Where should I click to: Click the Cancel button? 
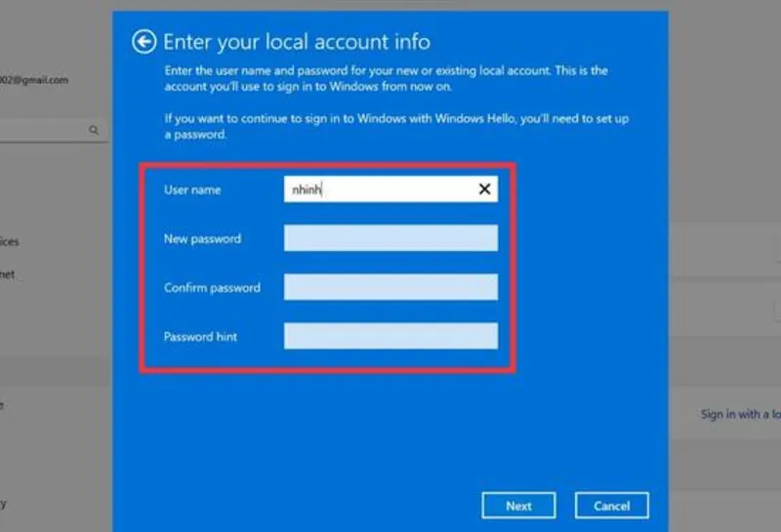tap(611, 506)
